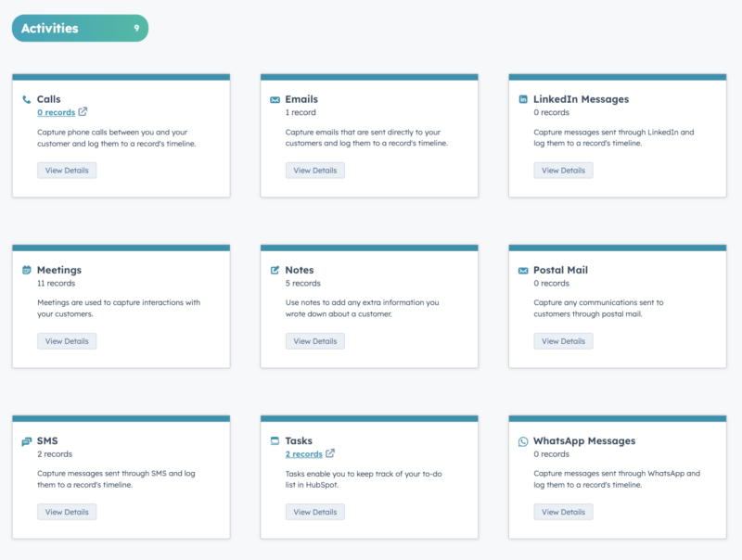Open the Calls 0 records link
The image size is (742, 560).
tap(57, 112)
